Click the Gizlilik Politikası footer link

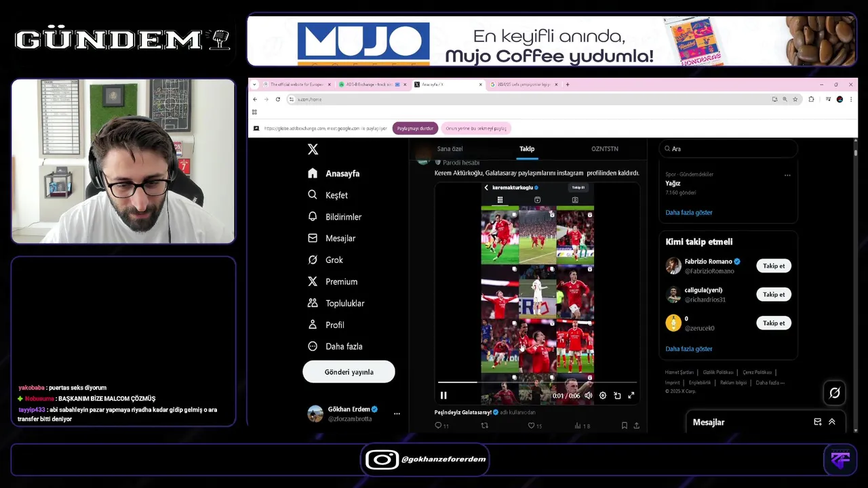pos(718,372)
